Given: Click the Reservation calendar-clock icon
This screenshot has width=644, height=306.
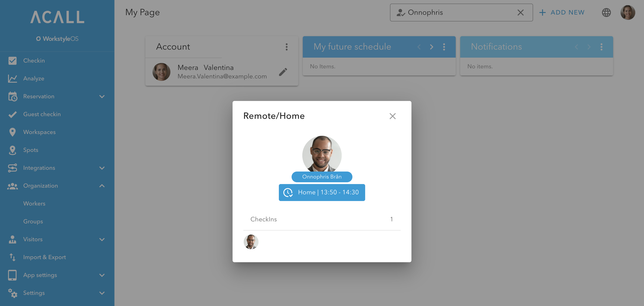Looking at the screenshot, I should pos(13,96).
